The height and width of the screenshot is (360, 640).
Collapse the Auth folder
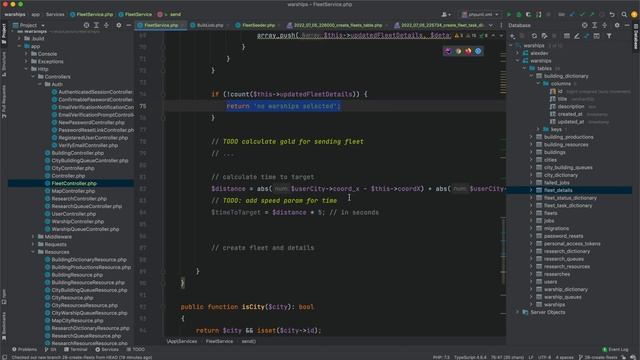(40, 84)
